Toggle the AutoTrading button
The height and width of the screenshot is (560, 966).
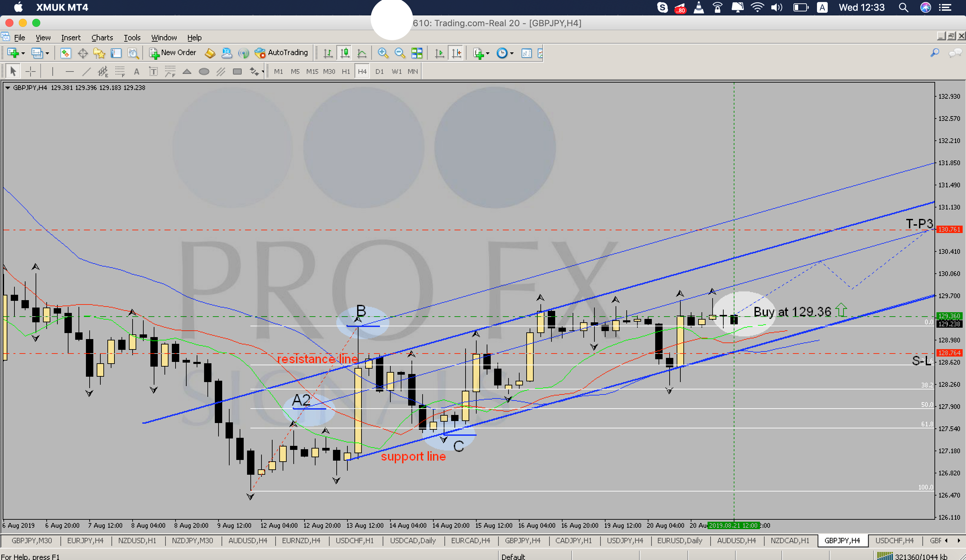click(281, 53)
